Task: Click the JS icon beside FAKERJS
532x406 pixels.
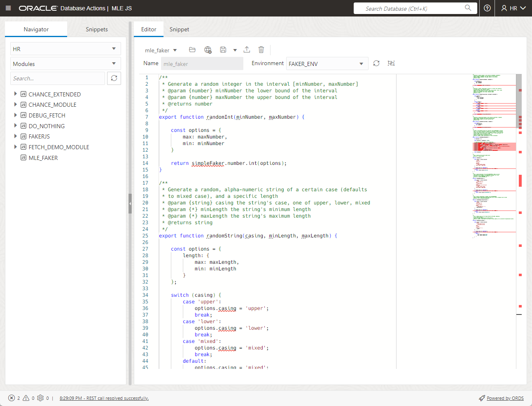Action: (23, 136)
